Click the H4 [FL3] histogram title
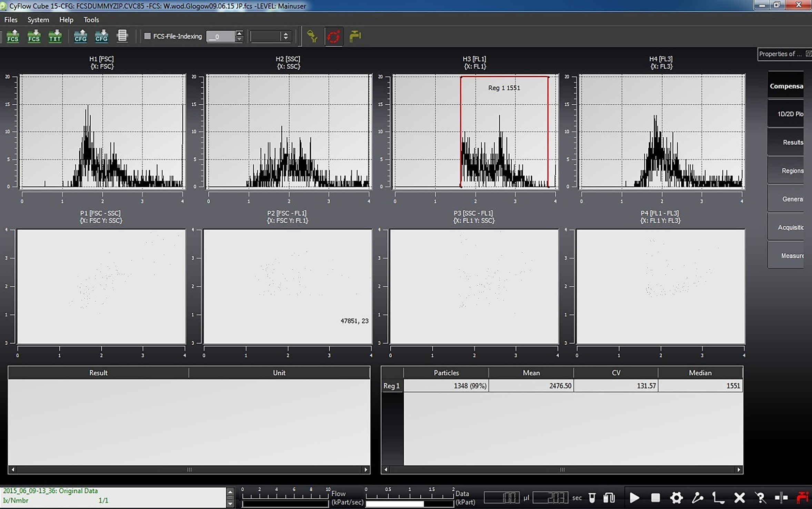The height and width of the screenshot is (509, 812). pos(661,59)
